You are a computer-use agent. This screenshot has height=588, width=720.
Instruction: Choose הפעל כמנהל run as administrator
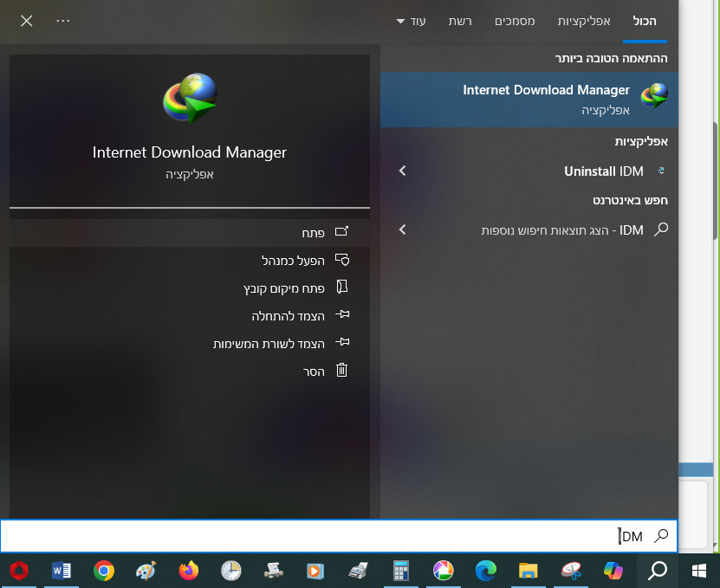click(190, 261)
